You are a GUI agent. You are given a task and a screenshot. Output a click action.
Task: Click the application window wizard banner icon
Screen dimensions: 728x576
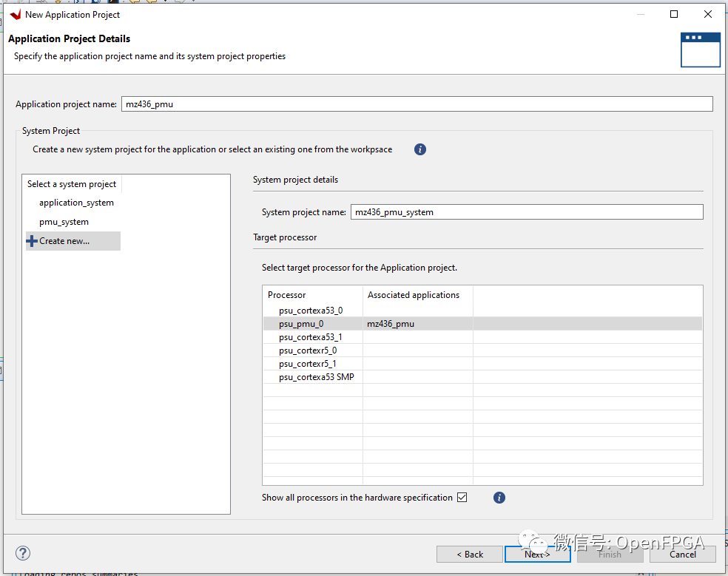coord(700,49)
